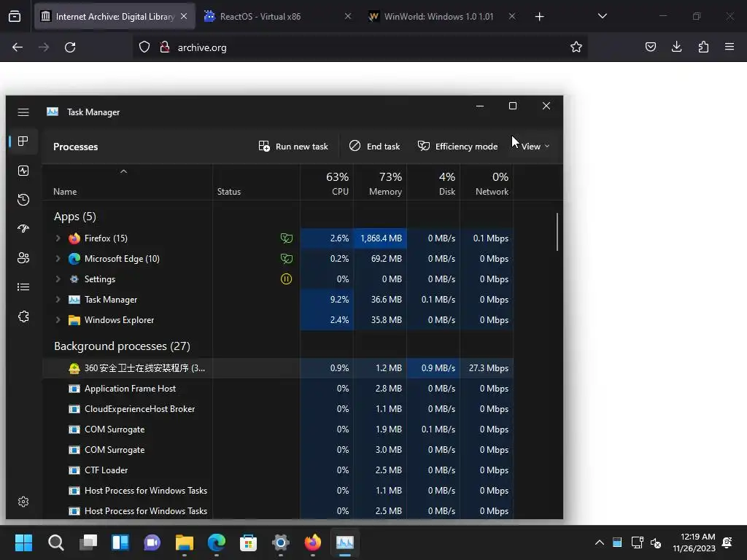Click Settings suspended pause status icon
This screenshot has width=747, height=560.
coord(286,279)
